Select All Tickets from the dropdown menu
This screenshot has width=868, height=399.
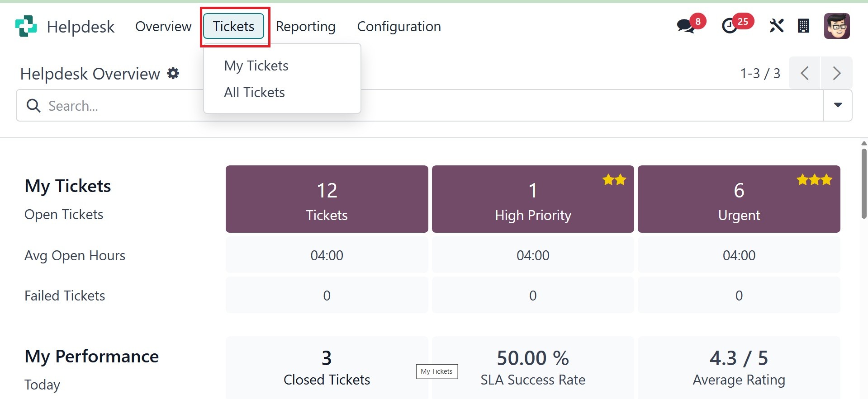click(254, 93)
